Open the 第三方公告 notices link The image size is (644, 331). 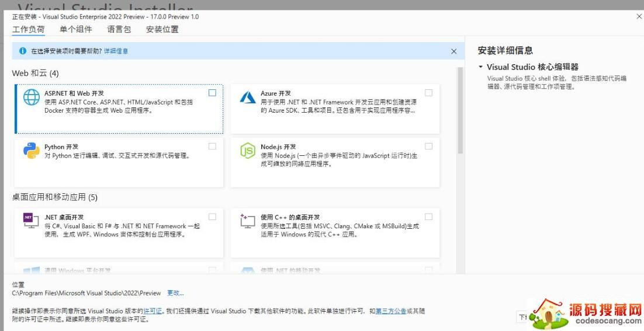[x=391, y=311]
